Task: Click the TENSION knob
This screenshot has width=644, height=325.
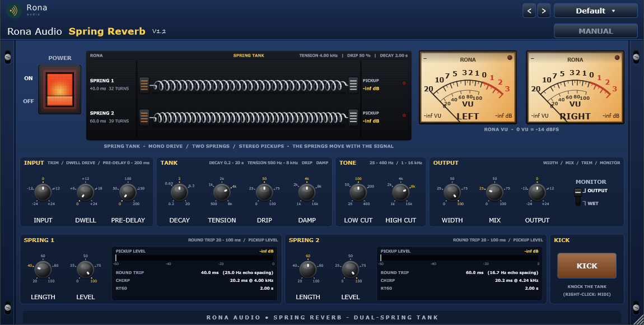Action: pyautogui.click(x=222, y=192)
